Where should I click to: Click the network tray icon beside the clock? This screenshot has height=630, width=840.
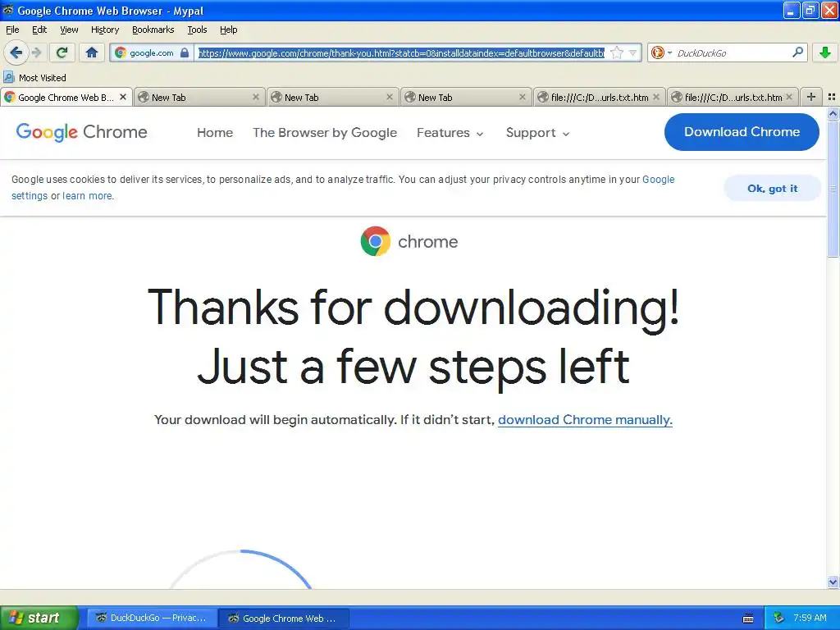779,618
